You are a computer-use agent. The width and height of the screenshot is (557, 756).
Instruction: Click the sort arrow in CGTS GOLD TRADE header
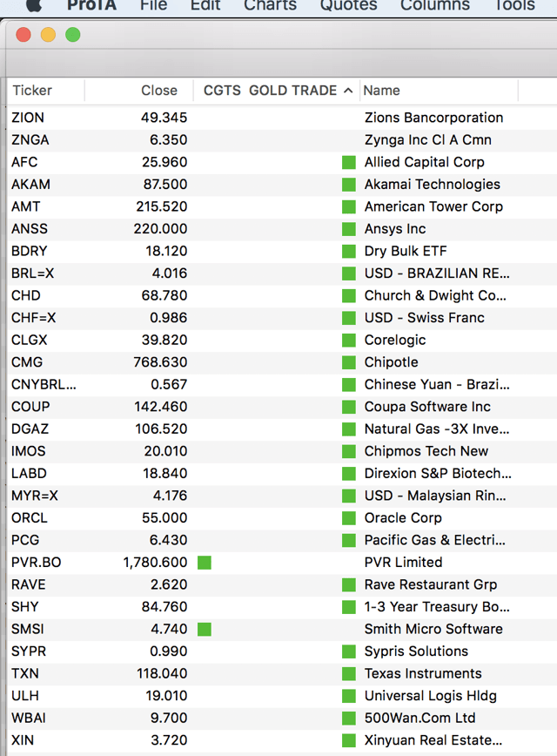click(348, 91)
